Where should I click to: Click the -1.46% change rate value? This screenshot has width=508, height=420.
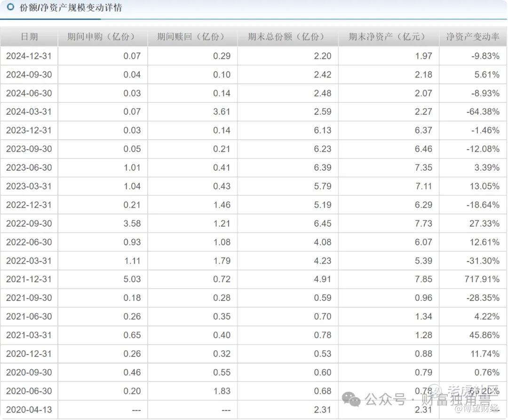(x=485, y=130)
